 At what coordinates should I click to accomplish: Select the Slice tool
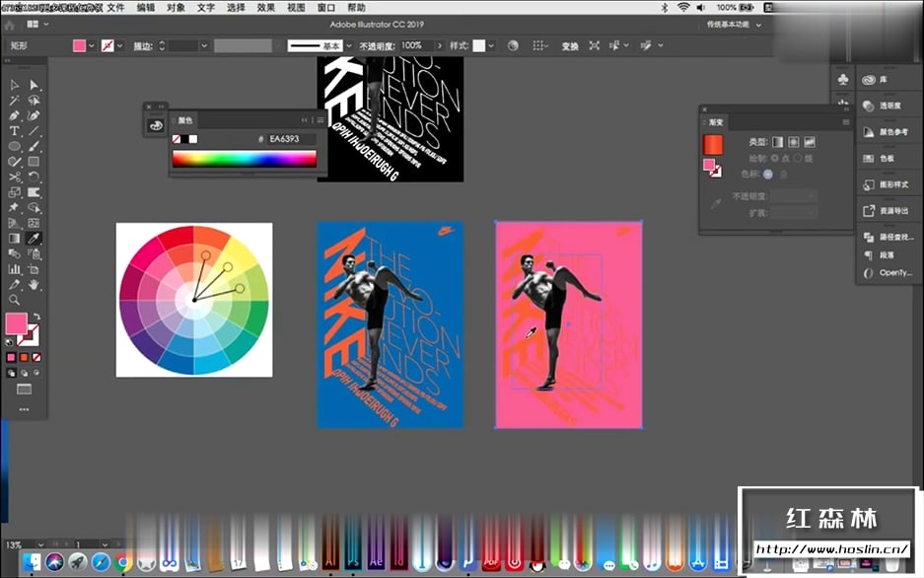[14, 285]
